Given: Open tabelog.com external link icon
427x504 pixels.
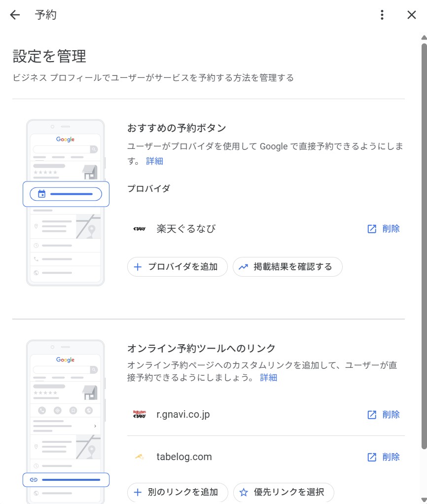Looking at the screenshot, I should (372, 457).
